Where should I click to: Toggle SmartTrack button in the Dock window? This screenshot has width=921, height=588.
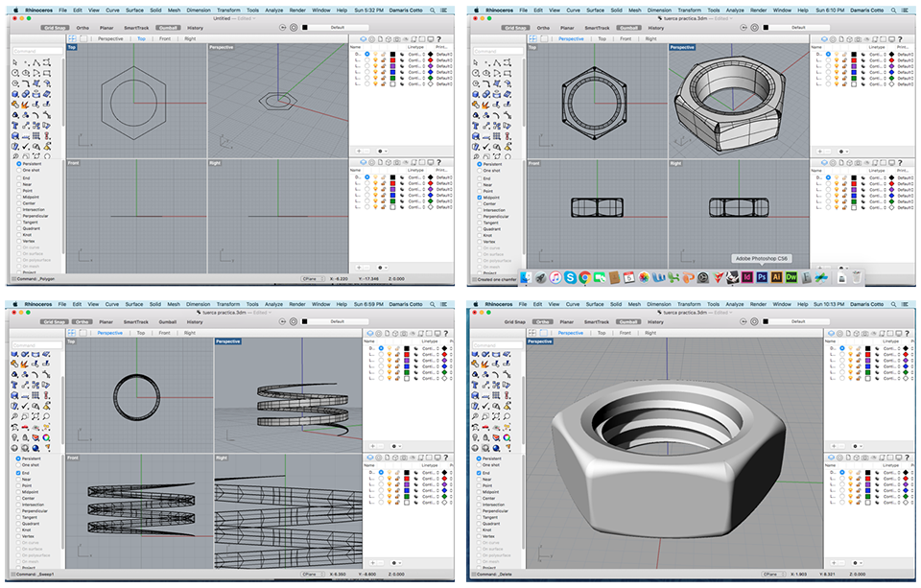(597, 28)
